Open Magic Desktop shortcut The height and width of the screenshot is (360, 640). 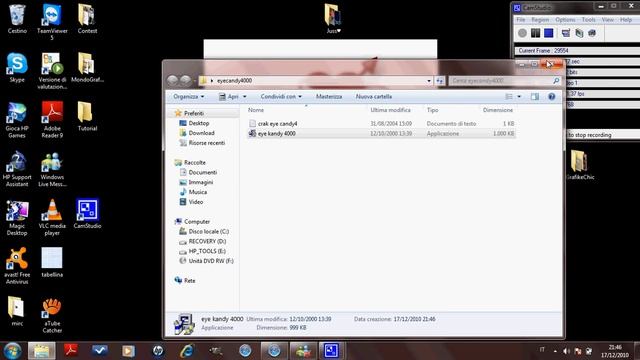click(x=17, y=217)
